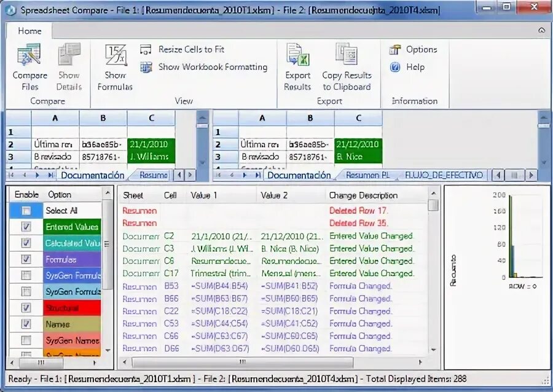Select result row for cell C2

[273, 236]
